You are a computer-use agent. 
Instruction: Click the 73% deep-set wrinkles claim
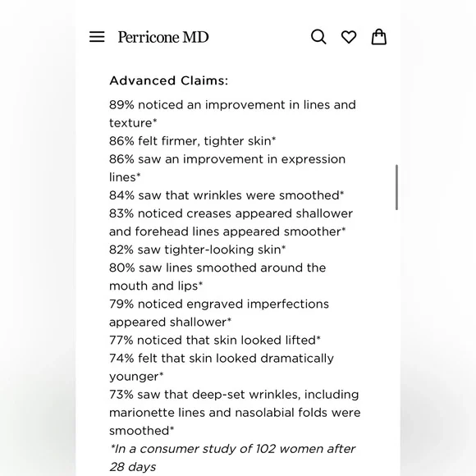coord(235,413)
